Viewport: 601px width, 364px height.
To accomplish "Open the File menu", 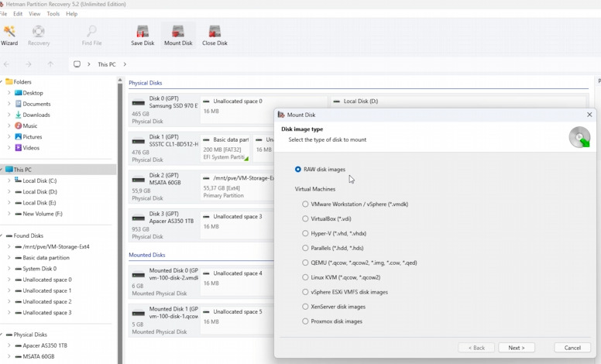I will tap(3, 14).
